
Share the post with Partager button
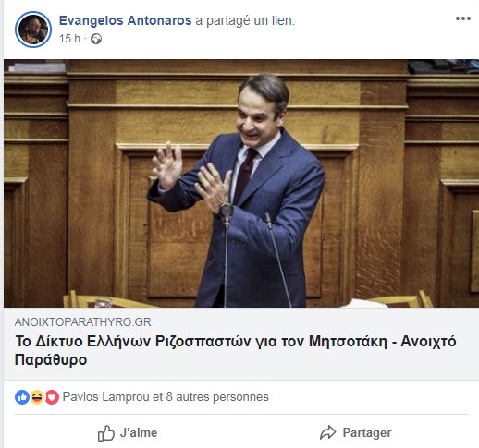tap(356, 432)
